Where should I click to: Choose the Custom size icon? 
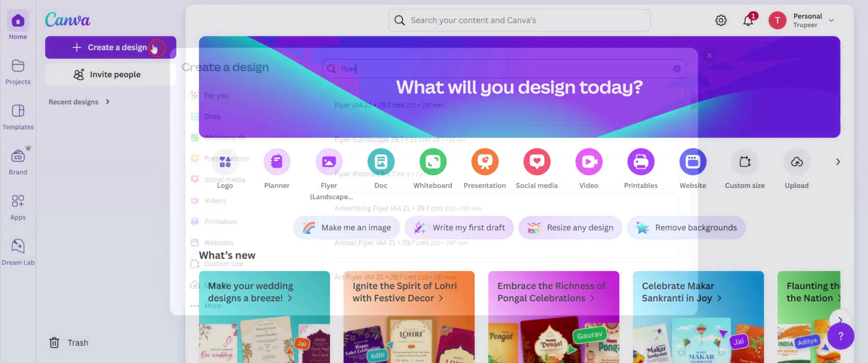tap(745, 162)
